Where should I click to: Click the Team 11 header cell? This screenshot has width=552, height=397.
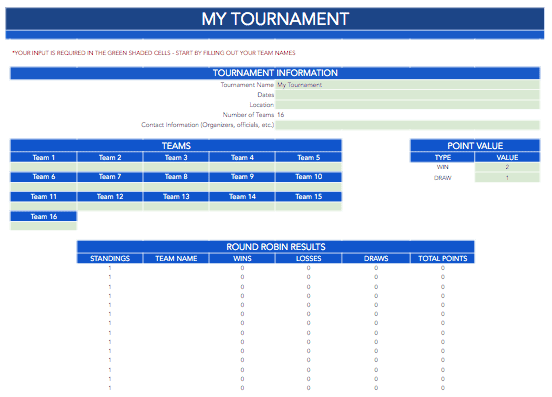click(44, 196)
